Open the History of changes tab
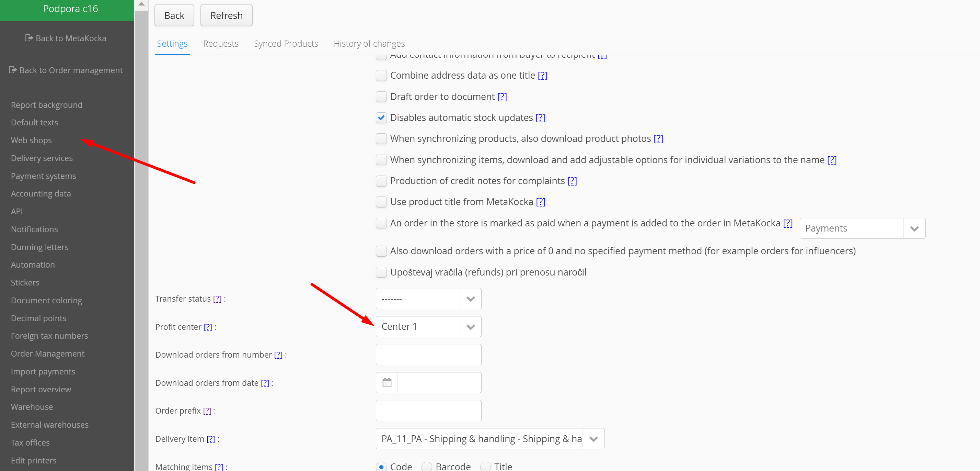980x471 pixels. tap(369, 44)
